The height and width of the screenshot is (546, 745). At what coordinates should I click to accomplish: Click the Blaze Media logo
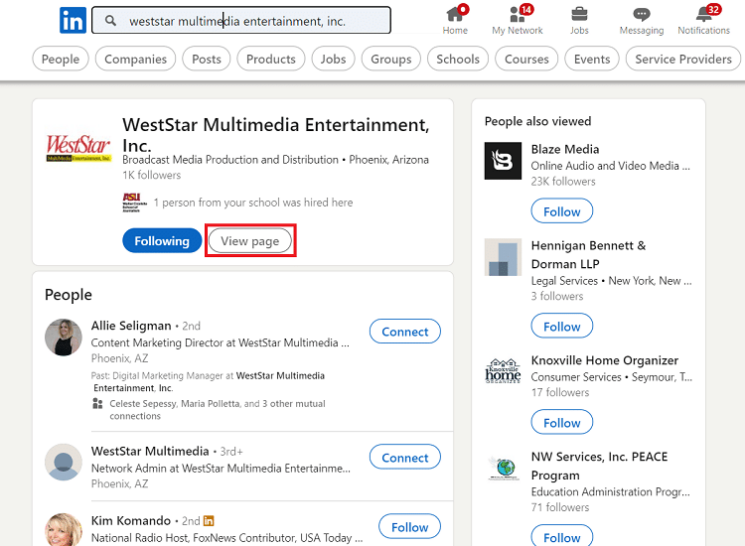[503, 161]
